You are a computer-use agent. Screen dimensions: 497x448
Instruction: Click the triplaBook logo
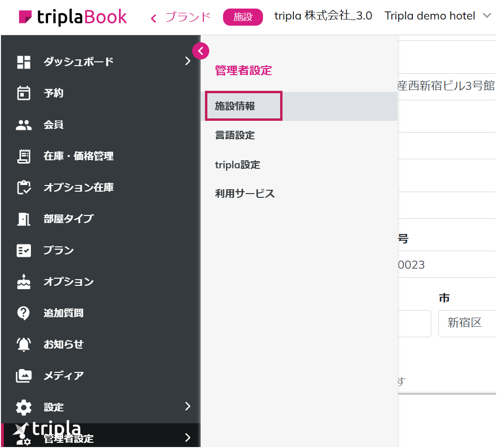73,17
